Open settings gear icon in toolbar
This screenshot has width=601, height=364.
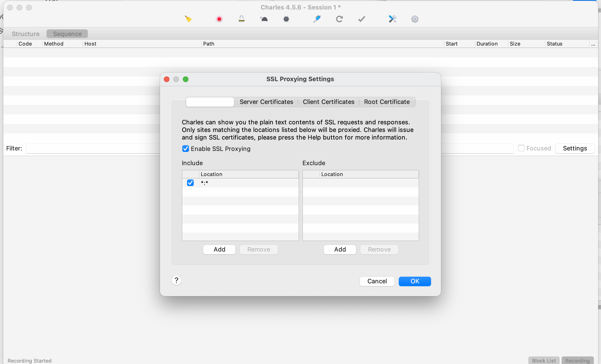click(415, 19)
